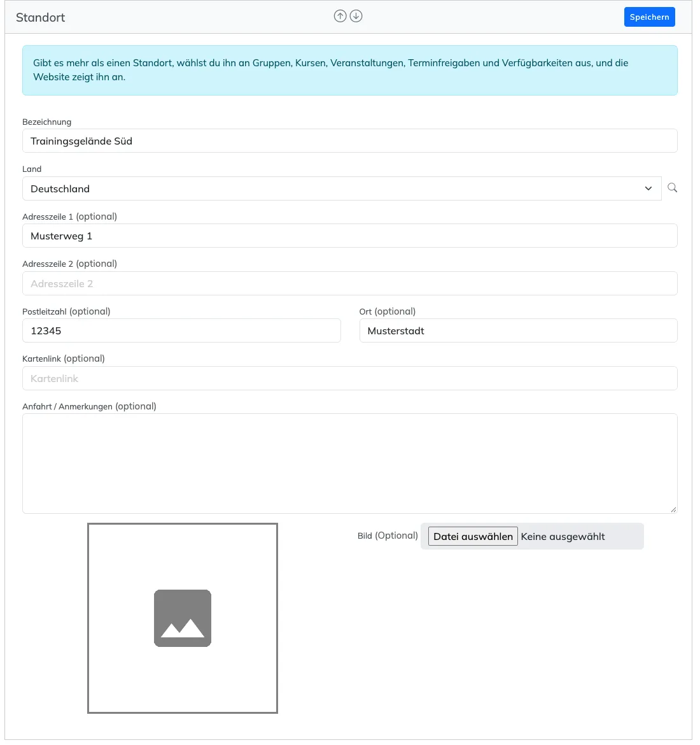Click the Kartenlink (optional) label
This screenshot has width=700, height=745.
coord(64,358)
